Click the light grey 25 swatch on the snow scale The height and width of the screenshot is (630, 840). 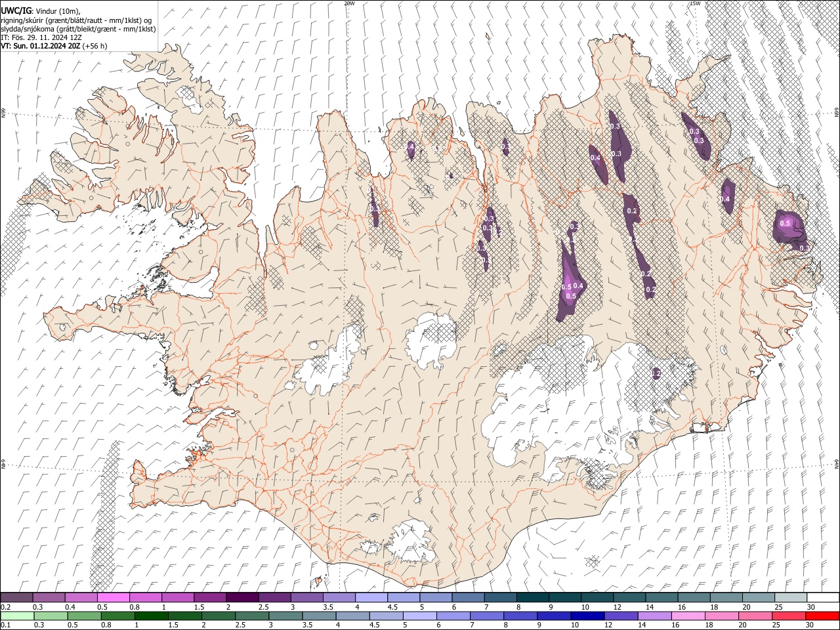tap(791, 597)
